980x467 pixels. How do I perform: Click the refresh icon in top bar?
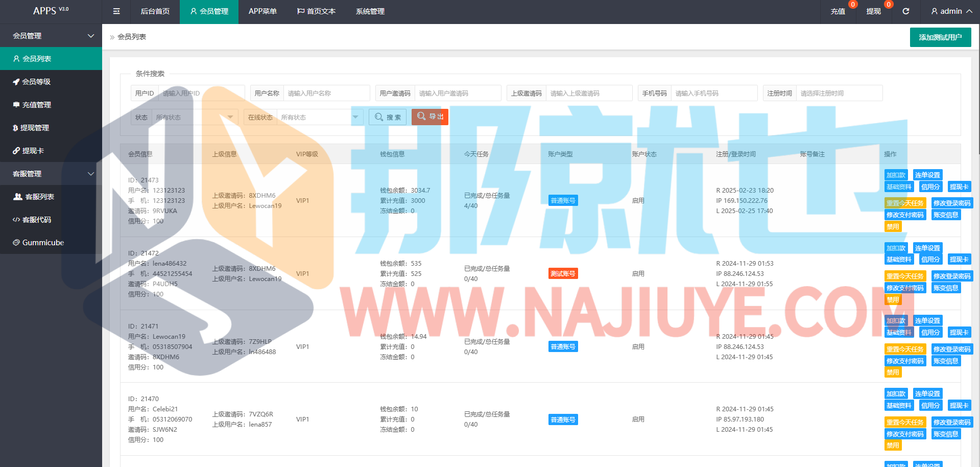pyautogui.click(x=905, y=11)
